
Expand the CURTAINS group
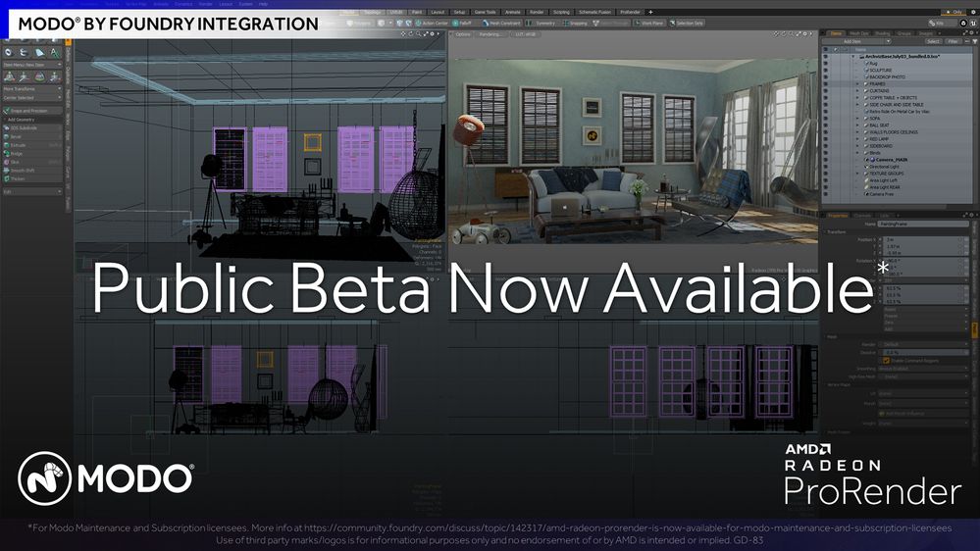[857, 90]
